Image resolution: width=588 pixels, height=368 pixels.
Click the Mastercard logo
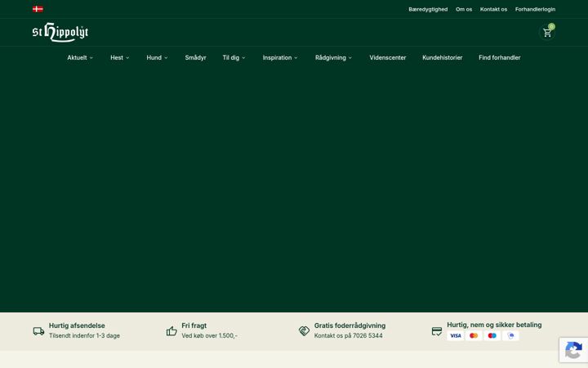[474, 336]
